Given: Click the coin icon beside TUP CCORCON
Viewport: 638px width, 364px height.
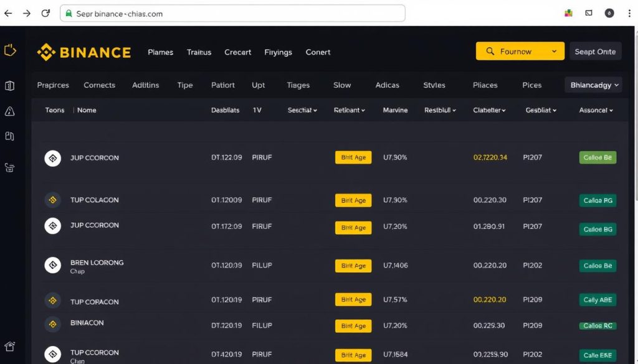Looking at the screenshot, I should [52, 354].
